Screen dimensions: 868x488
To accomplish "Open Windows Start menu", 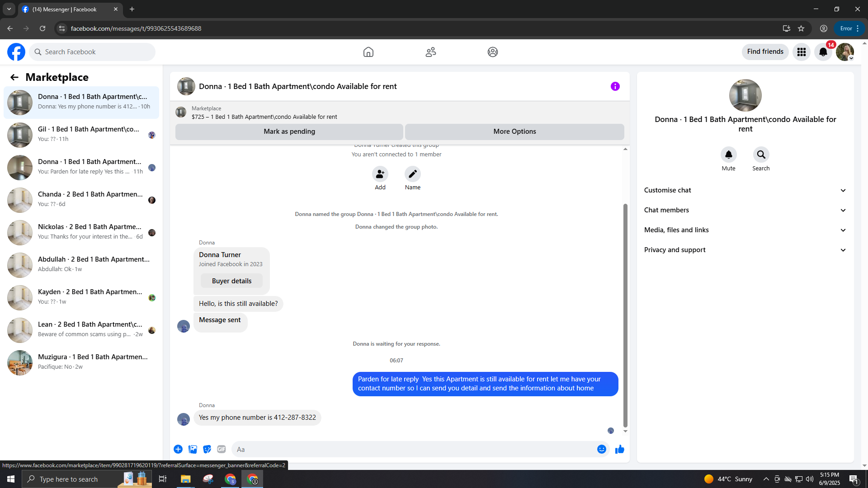I will tap(11, 479).
